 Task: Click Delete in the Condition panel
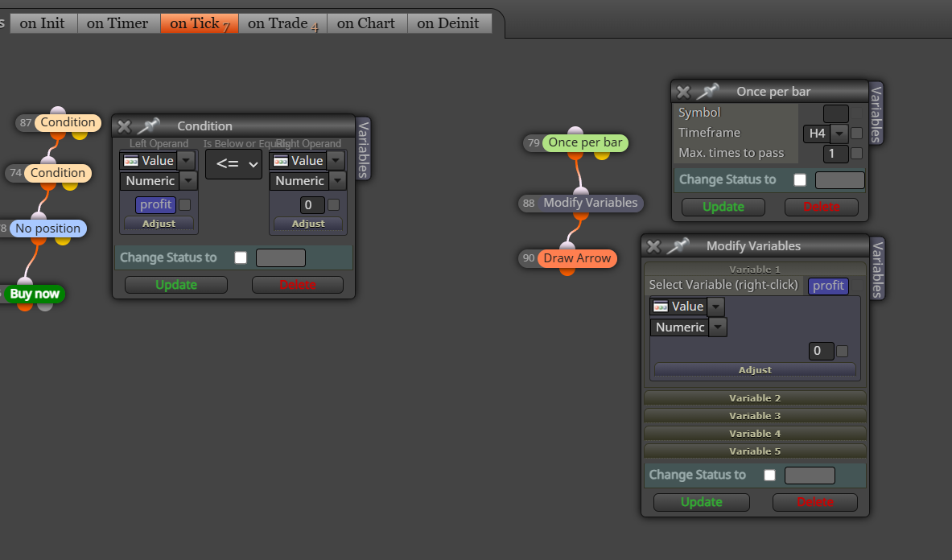pos(298,285)
